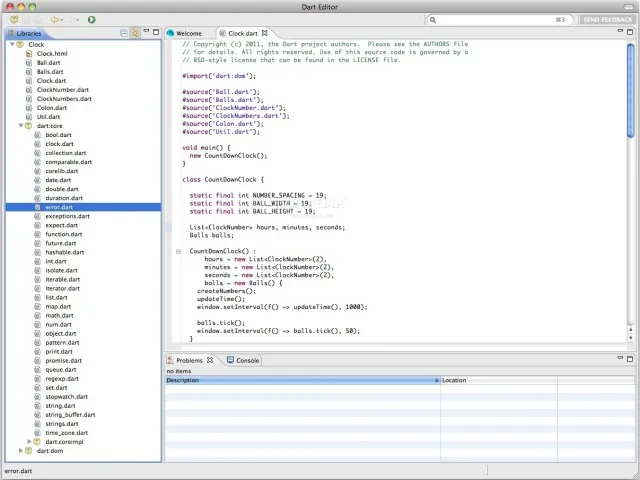Sort by the Description column header
The width and height of the screenshot is (640, 480).
[302, 380]
